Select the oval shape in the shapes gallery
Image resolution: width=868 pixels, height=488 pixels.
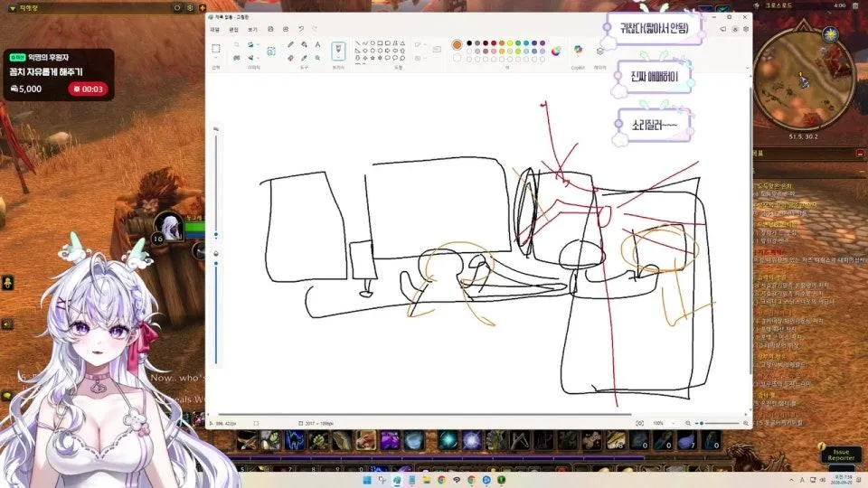[x=373, y=42]
